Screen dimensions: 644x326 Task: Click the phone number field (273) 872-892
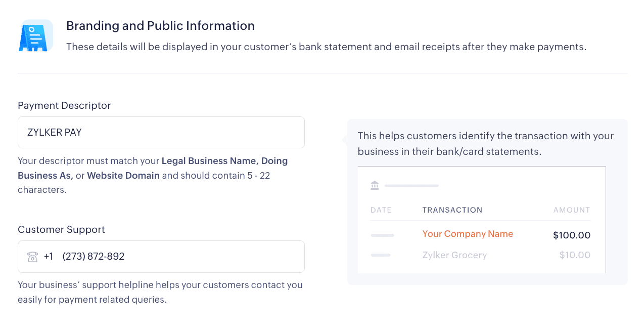(x=182, y=257)
